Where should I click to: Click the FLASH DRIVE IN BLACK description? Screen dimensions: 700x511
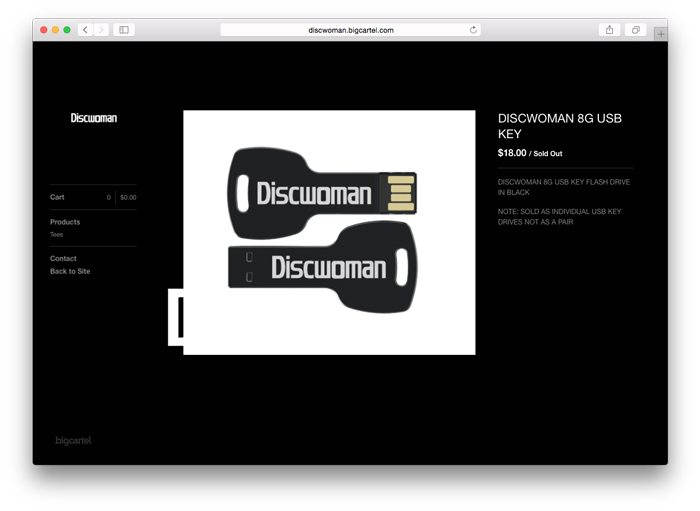tap(564, 187)
